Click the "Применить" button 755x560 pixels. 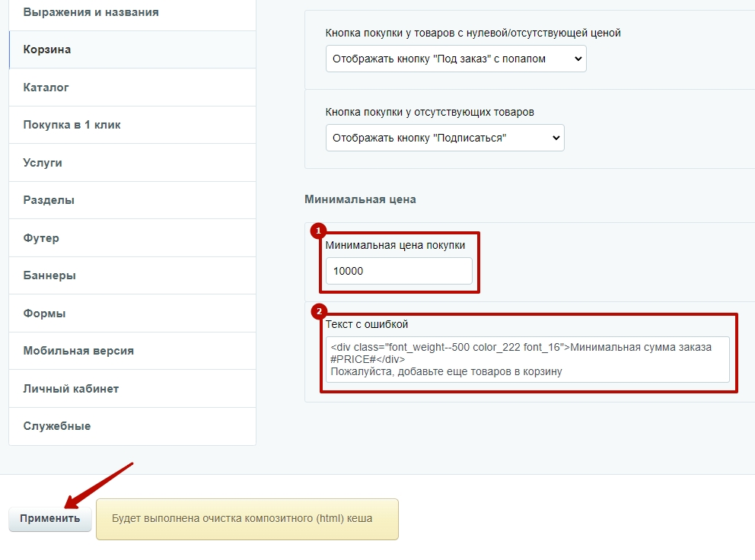(x=50, y=519)
